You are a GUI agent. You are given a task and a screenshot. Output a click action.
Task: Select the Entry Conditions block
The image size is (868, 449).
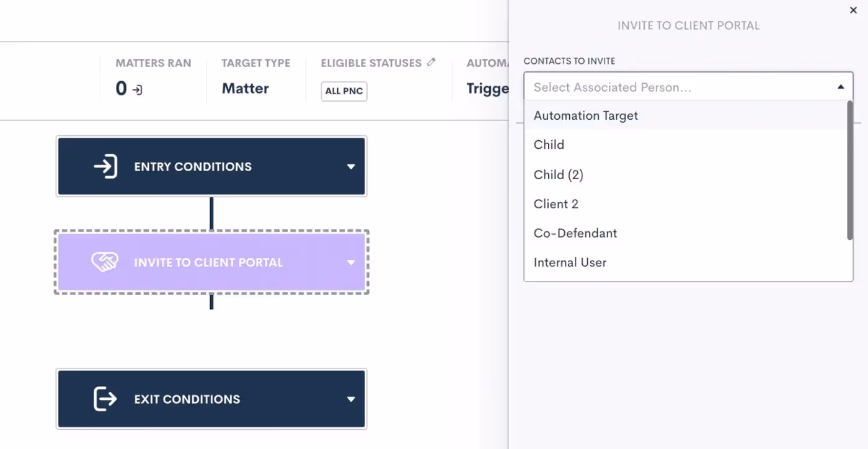point(211,166)
